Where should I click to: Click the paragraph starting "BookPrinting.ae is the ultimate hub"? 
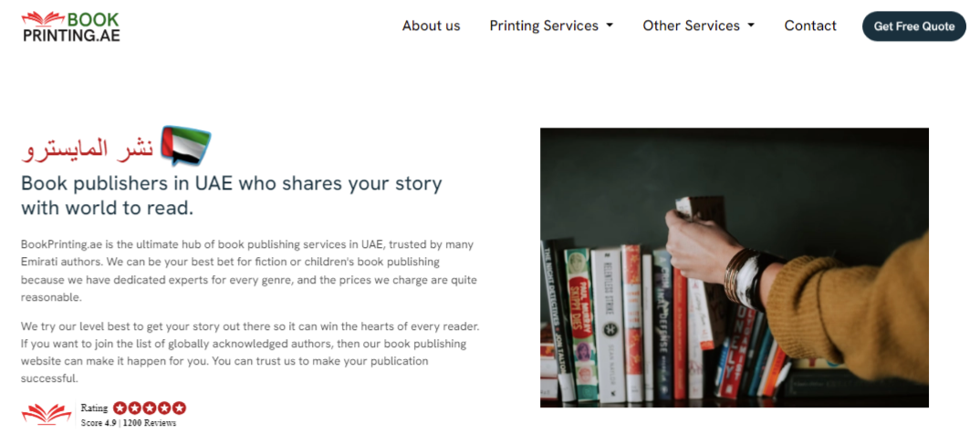[248, 271]
